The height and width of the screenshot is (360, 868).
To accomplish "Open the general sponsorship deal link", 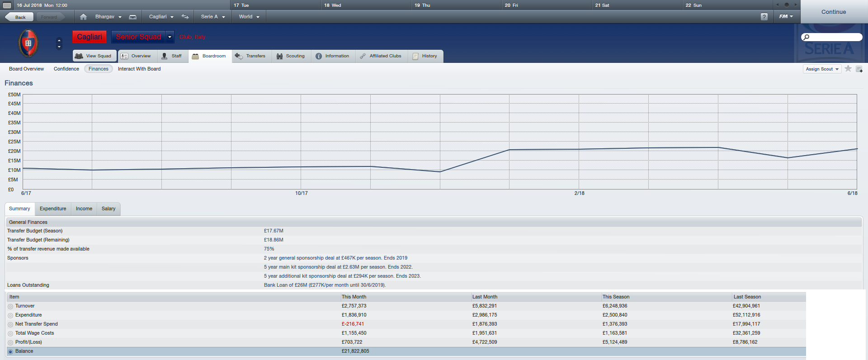I will (335, 258).
